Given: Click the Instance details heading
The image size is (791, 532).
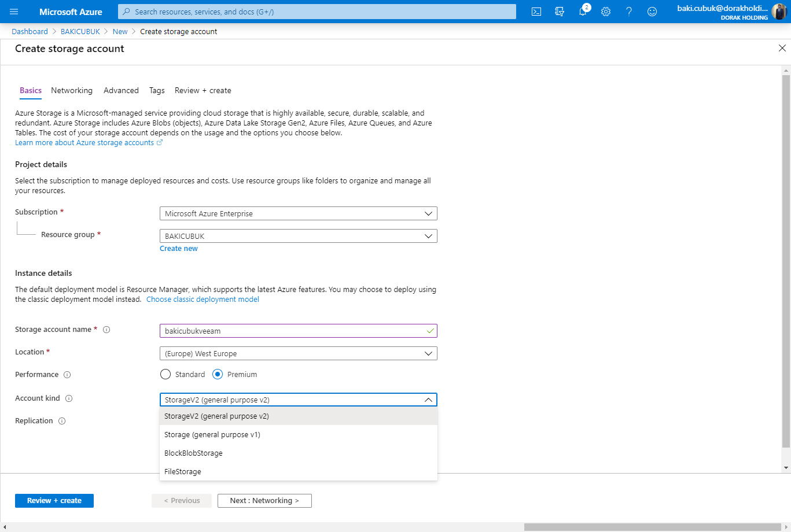Looking at the screenshot, I should pyautogui.click(x=43, y=273).
